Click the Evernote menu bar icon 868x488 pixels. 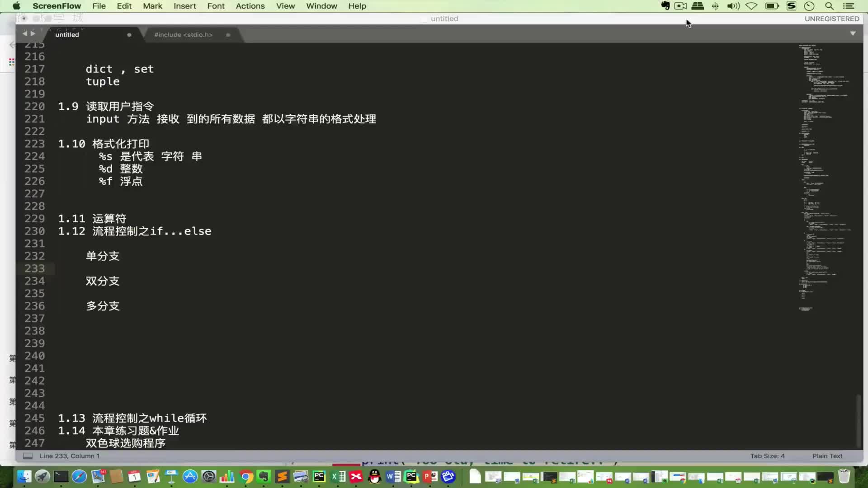pyautogui.click(x=665, y=6)
